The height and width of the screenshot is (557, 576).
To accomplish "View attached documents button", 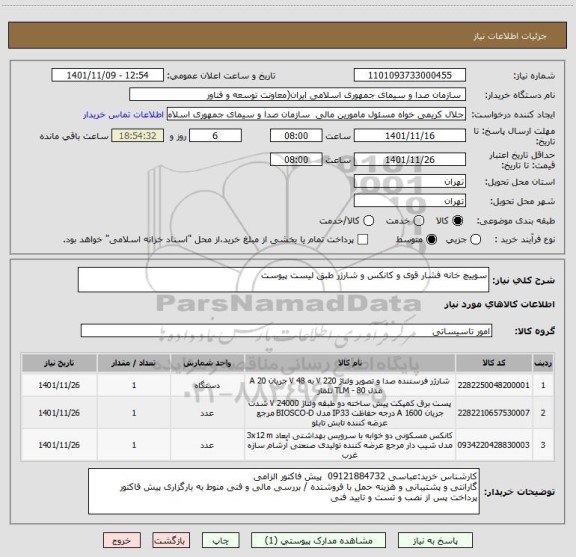I will [318, 540].
